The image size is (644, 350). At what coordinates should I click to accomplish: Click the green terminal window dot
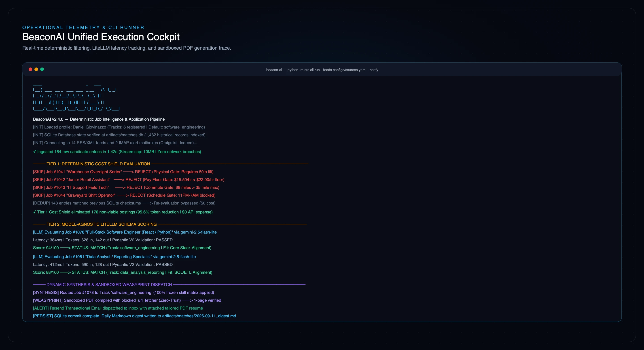coord(42,70)
